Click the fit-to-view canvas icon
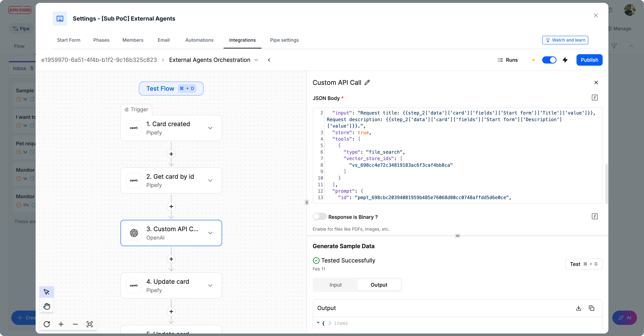 click(x=89, y=324)
